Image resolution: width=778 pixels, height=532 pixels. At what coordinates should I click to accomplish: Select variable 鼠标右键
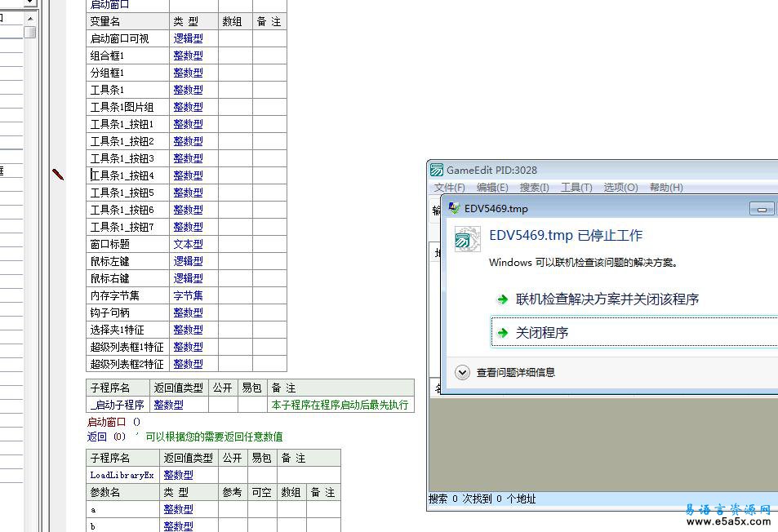tap(109, 278)
